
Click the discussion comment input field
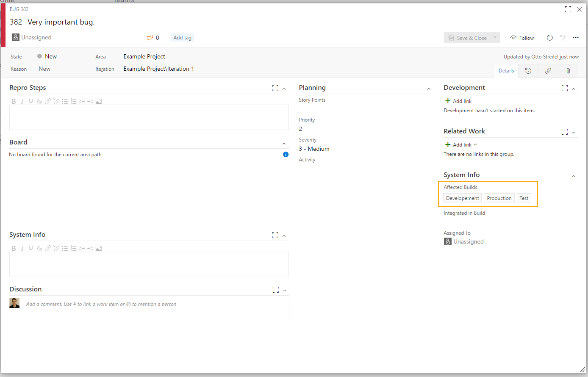click(x=156, y=310)
